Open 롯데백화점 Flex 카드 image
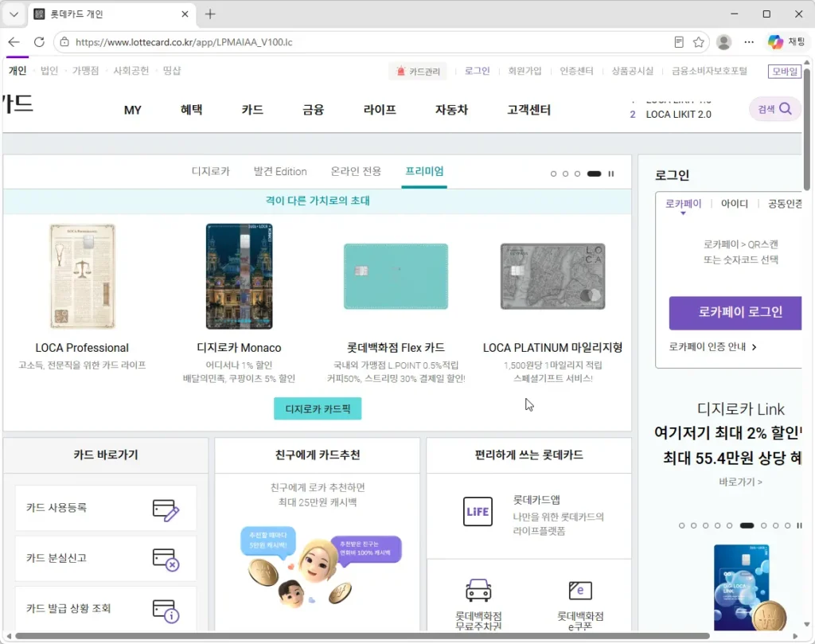 click(396, 276)
